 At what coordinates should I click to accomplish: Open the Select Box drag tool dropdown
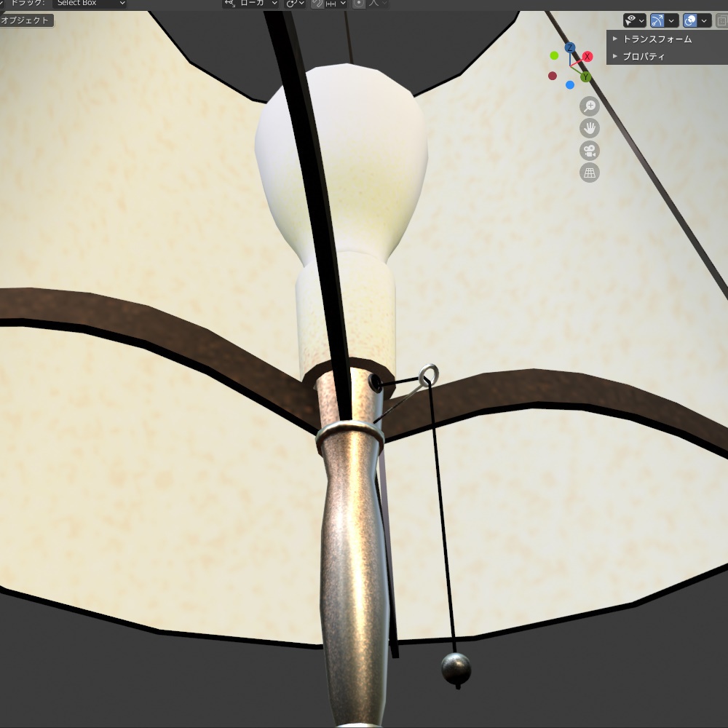coord(87,3)
